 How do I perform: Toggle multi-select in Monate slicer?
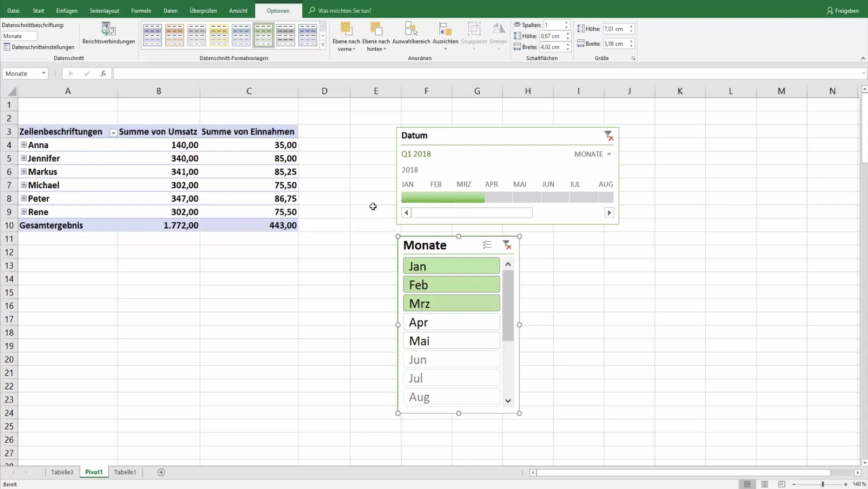(487, 245)
